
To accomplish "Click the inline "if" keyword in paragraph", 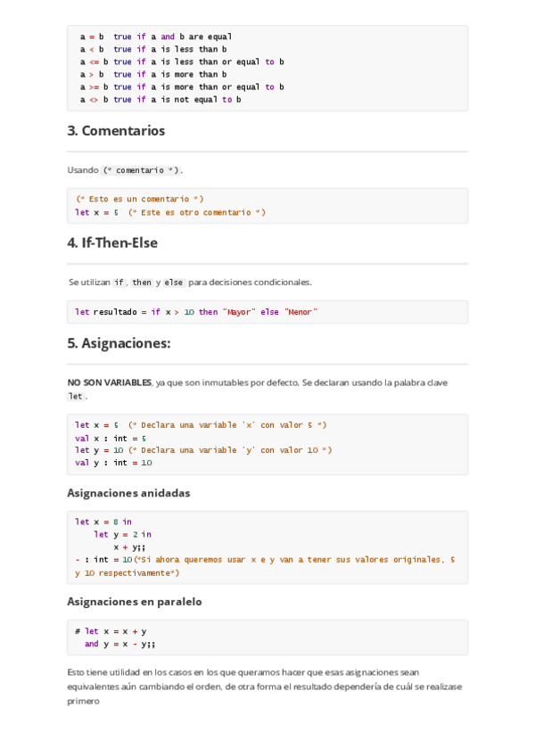I will [119, 283].
